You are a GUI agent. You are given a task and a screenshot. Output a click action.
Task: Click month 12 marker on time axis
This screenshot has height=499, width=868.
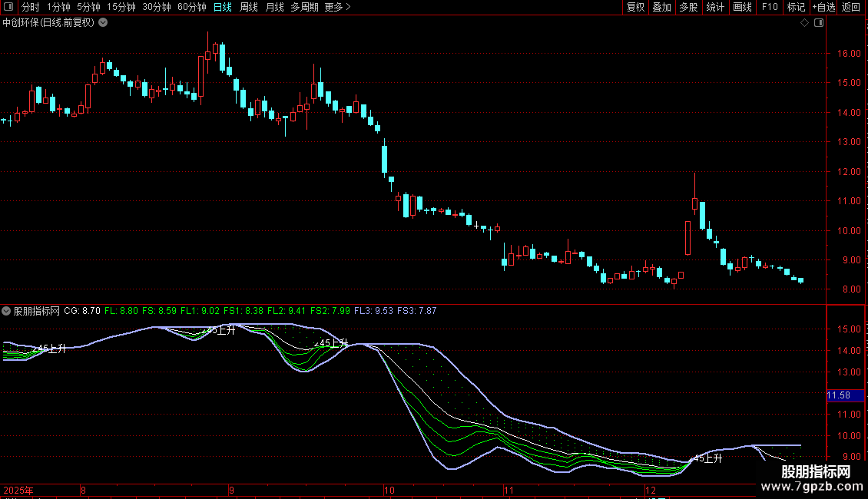[651, 490]
